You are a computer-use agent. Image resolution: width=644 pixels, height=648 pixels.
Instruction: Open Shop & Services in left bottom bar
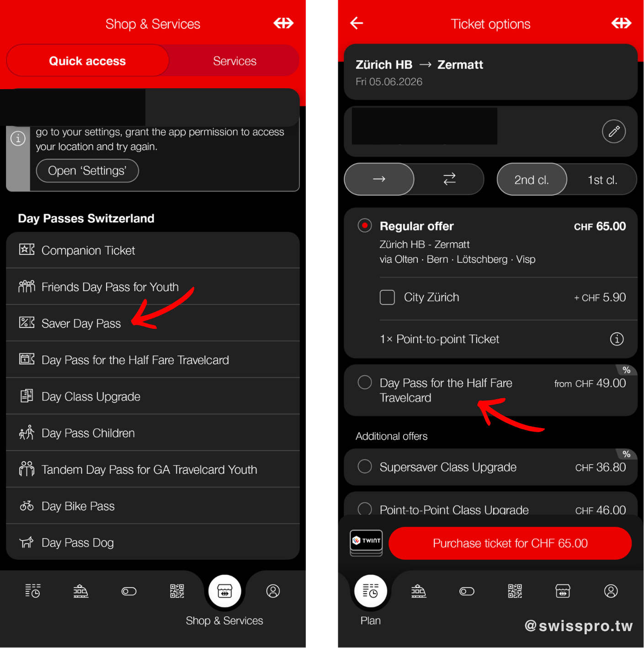point(224,591)
